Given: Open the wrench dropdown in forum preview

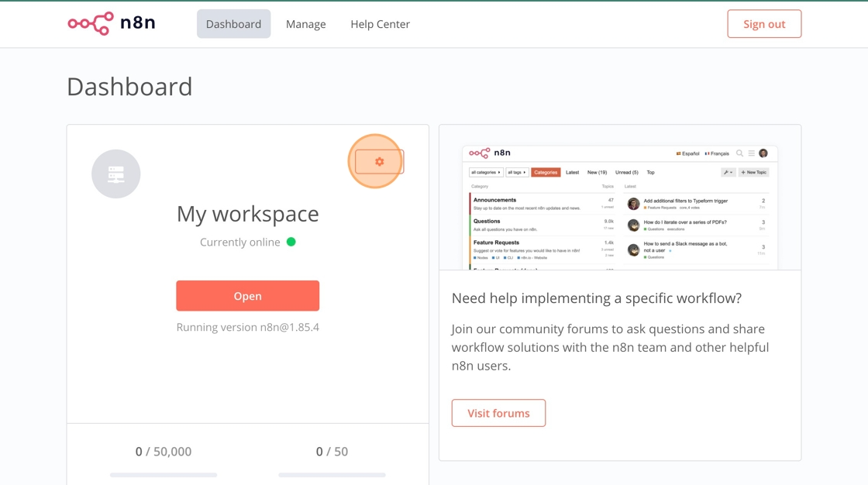Looking at the screenshot, I should click(x=728, y=172).
